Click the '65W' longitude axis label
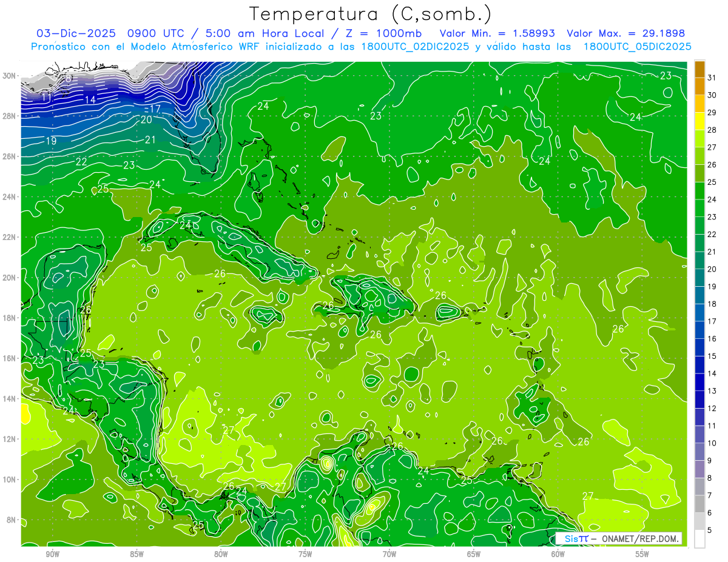This screenshot has height=562, width=728. click(474, 554)
